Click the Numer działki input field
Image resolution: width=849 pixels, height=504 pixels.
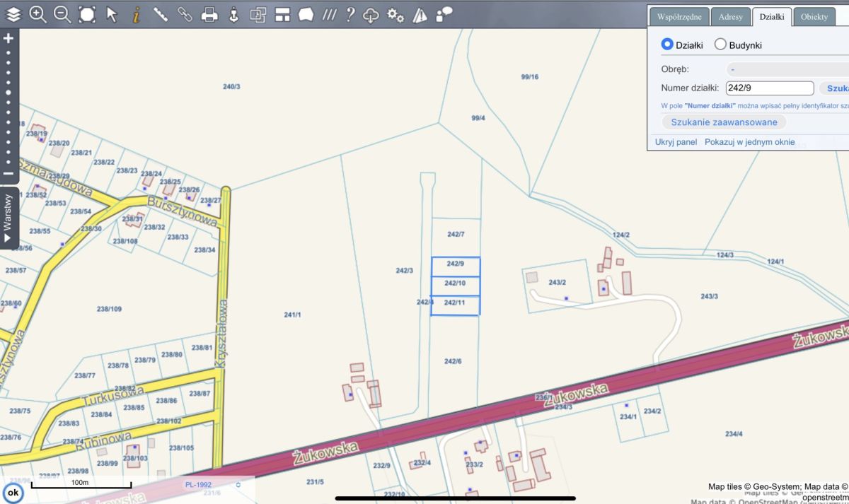point(769,88)
